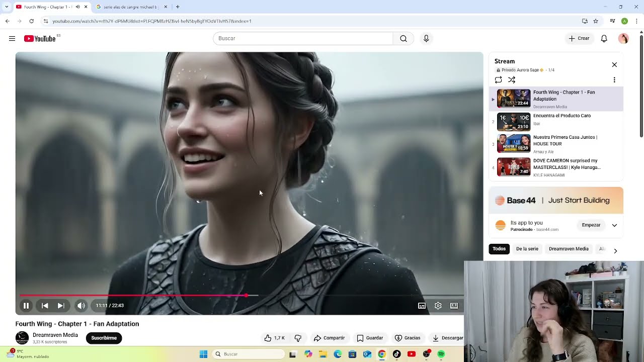
Task: Open player settings gear
Action: (x=438, y=306)
